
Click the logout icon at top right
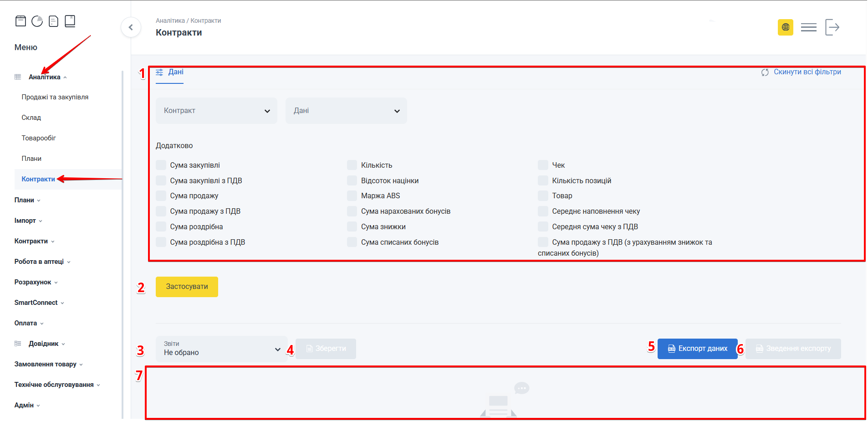(832, 27)
